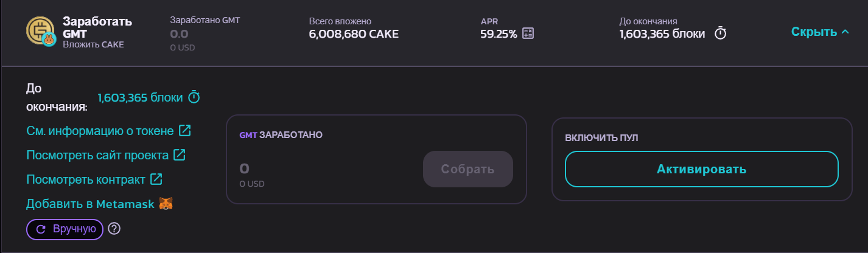The image size is (868, 253).
Task: Click the teal timer icon beside 1,603,365 блоки
Action: click(x=194, y=97)
